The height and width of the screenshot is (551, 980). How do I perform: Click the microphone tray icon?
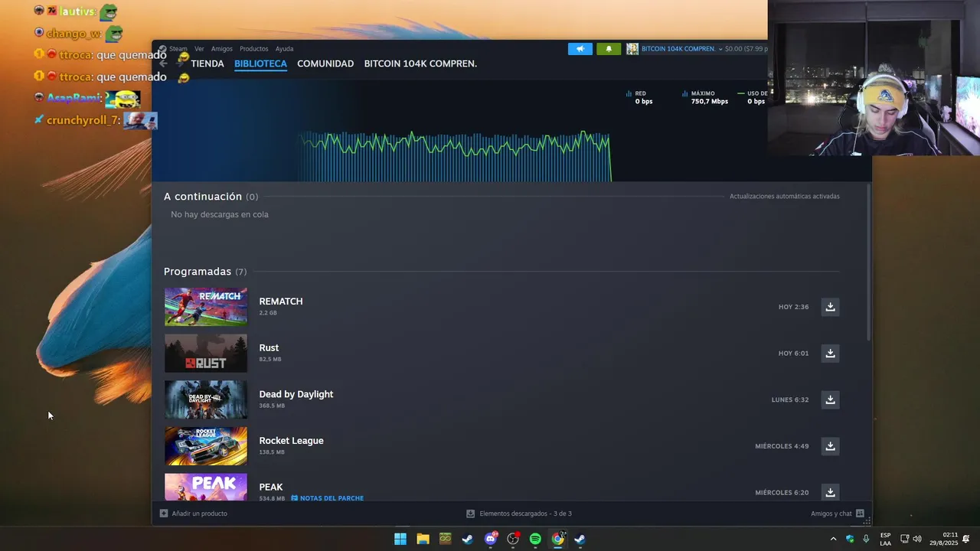866,539
